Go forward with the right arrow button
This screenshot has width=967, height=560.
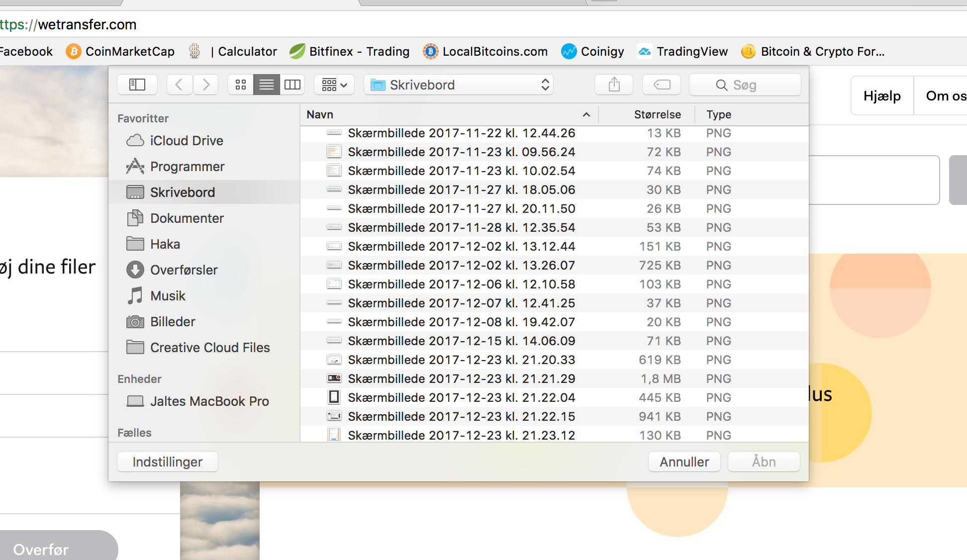206,85
